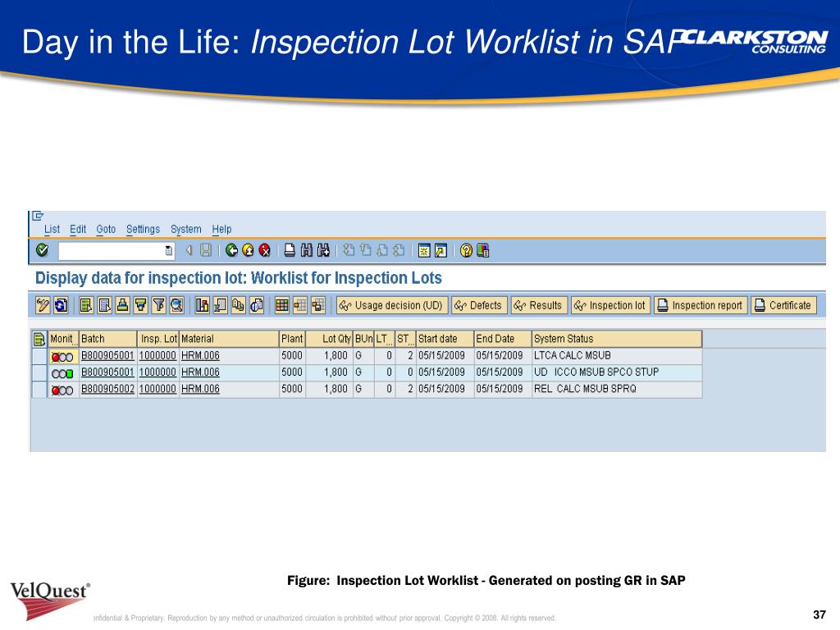840x630 pixels.
Task: Click the First Page icon
Action: (349, 250)
